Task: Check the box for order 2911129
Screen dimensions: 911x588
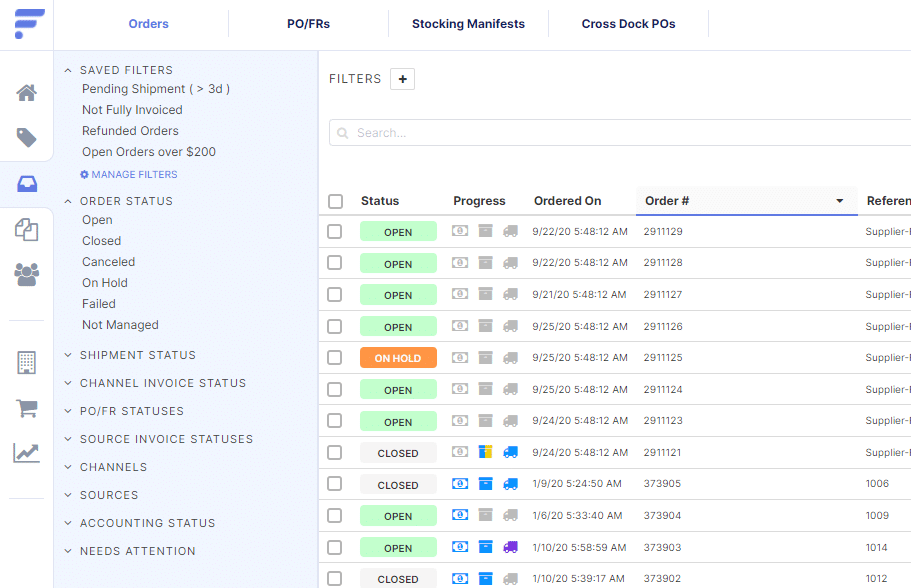Action: 335,232
